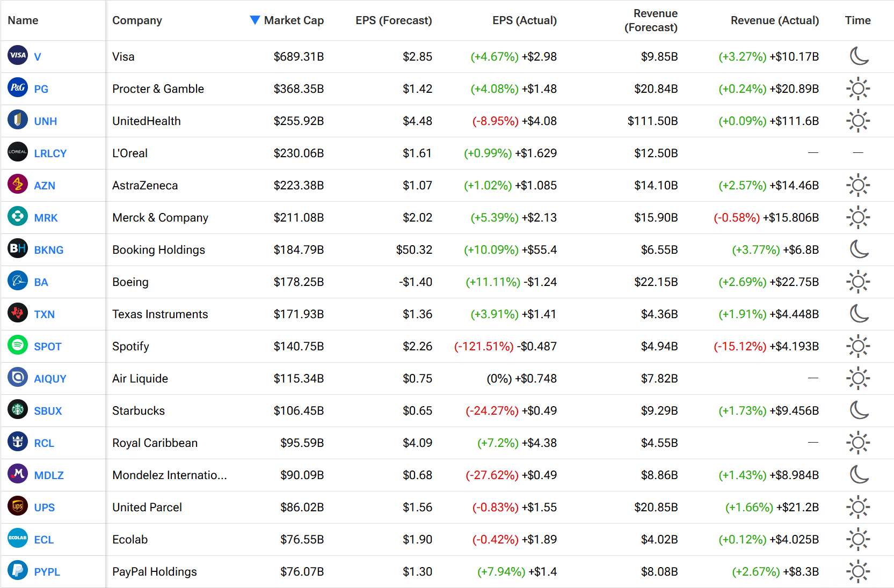Toggle the Market Cap descending sort arrow
This screenshot has width=894, height=588.
click(x=255, y=20)
